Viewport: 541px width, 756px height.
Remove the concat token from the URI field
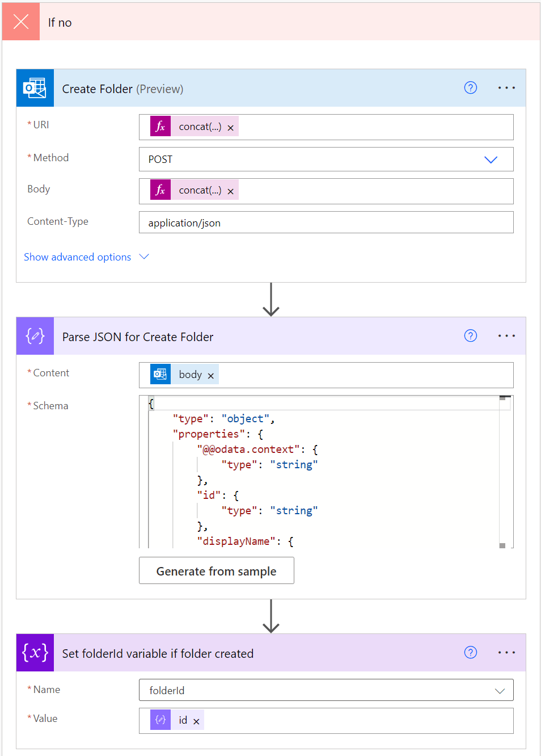coord(230,127)
